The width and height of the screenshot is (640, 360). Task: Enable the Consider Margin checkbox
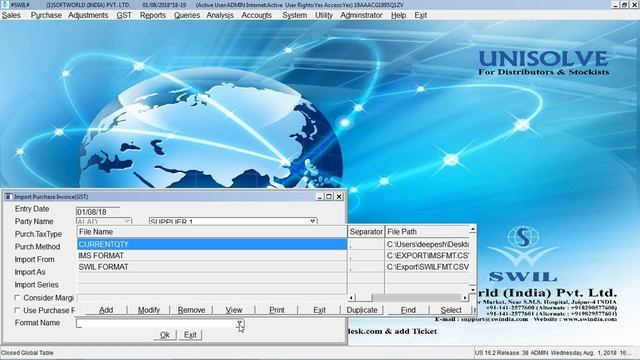pyautogui.click(x=17, y=298)
